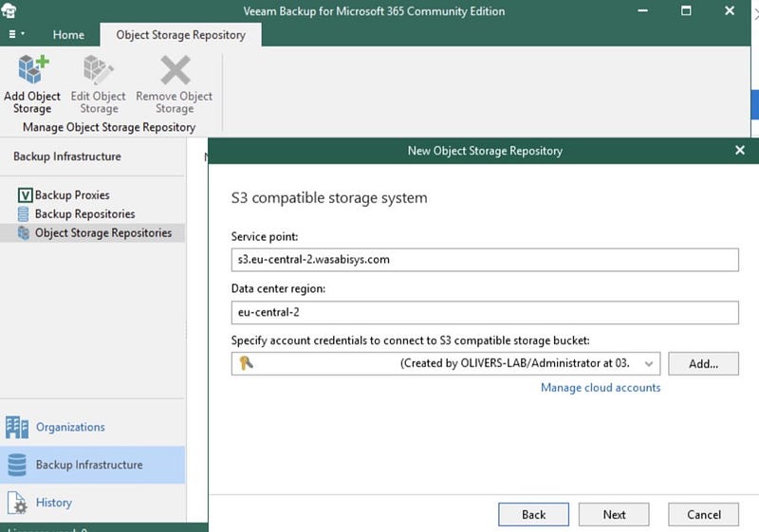The width and height of the screenshot is (759, 532).
Task: Select Object Storage Repositories tree node
Action: (x=103, y=232)
